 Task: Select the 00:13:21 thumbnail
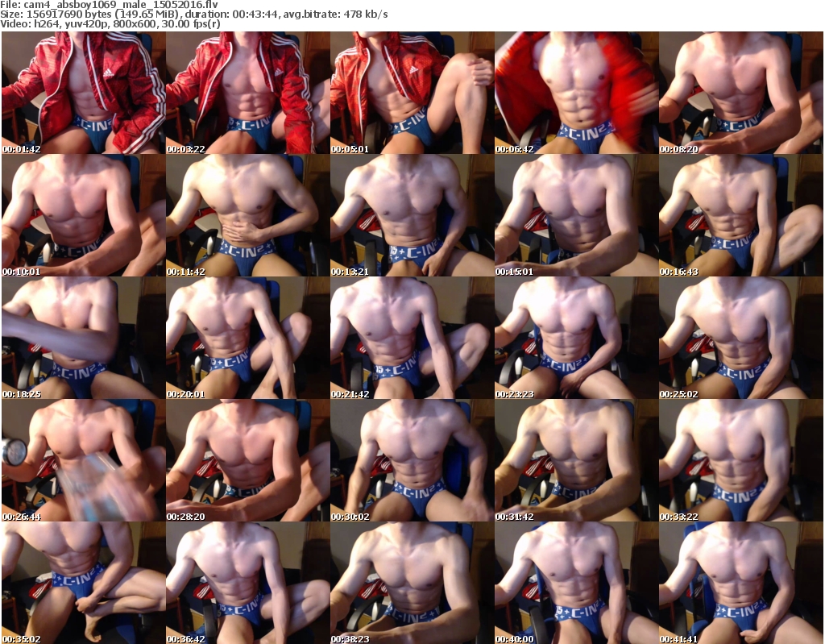pyautogui.click(x=412, y=215)
